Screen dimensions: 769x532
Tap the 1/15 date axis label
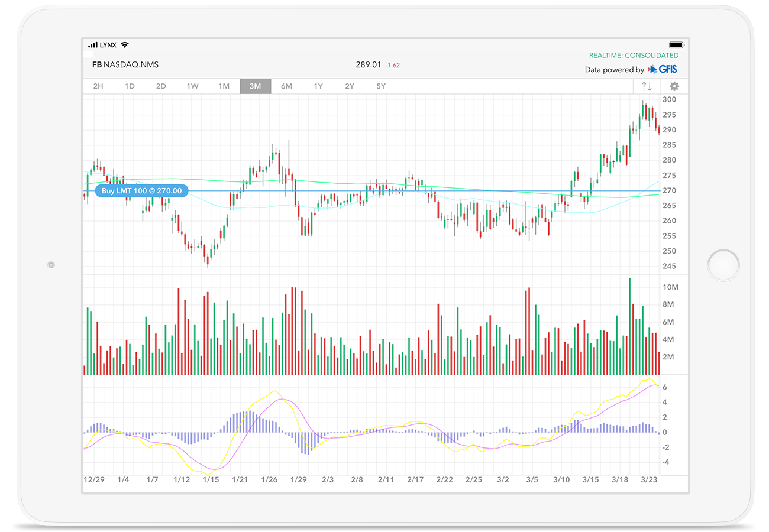click(x=211, y=480)
